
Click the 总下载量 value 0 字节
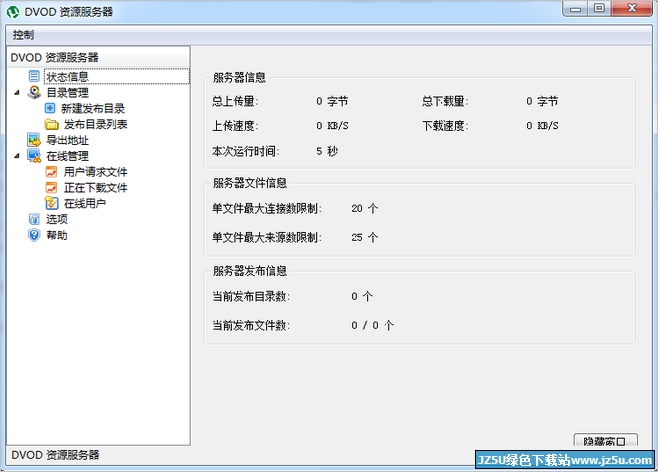point(542,101)
